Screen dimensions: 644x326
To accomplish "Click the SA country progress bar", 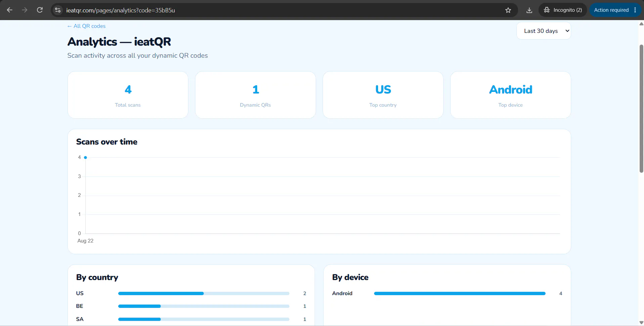I will [x=204, y=319].
